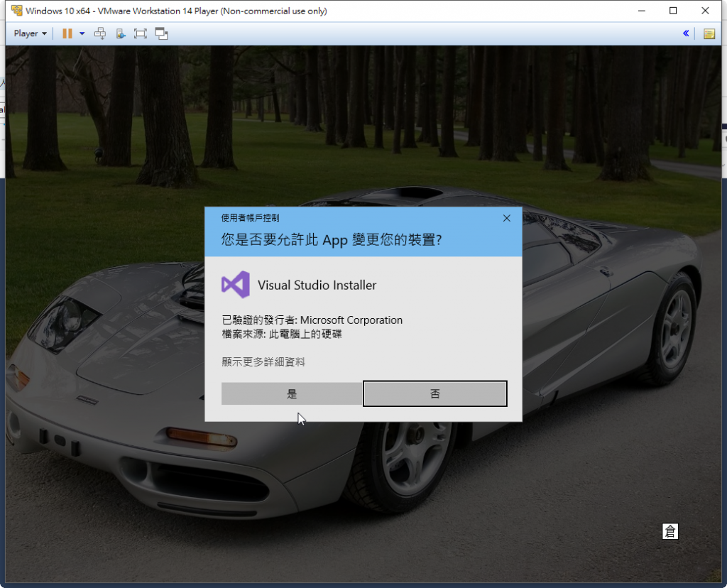Enter full screen mode with toolbar icon
This screenshot has width=727, height=588.
140,33
